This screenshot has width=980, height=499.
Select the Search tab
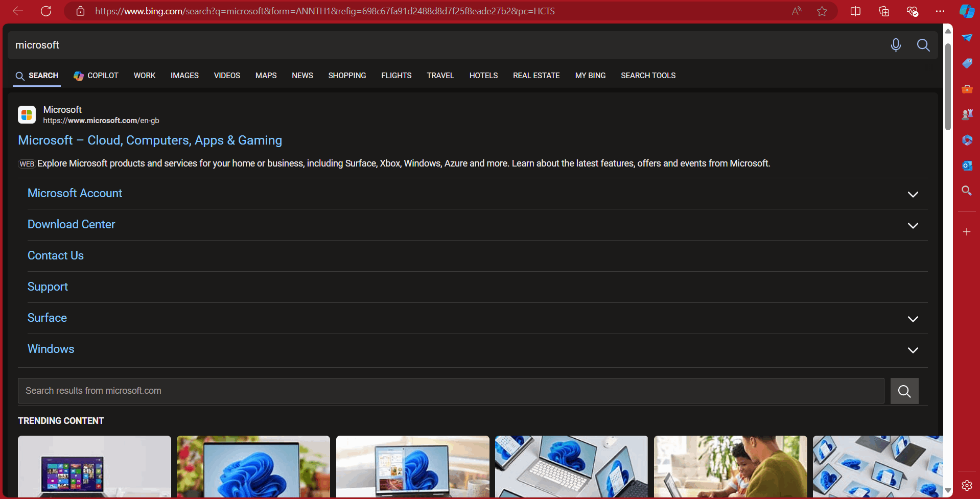tap(37, 76)
